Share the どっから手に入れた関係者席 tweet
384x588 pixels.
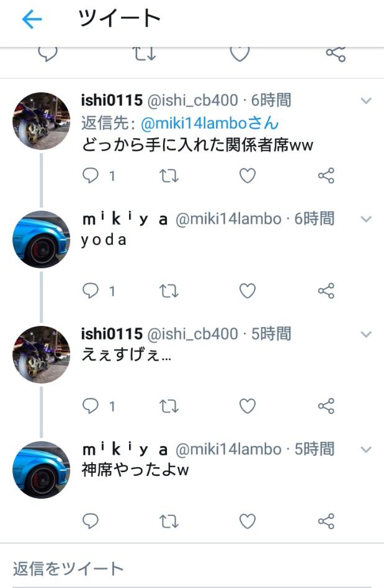pos(326,175)
